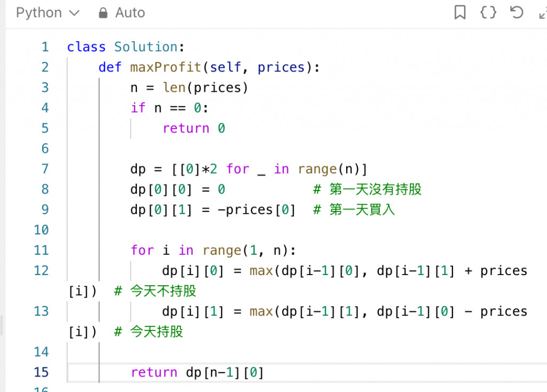Click the comment '今天持股'
Viewport: 547px width, 392px height.
coord(149,332)
